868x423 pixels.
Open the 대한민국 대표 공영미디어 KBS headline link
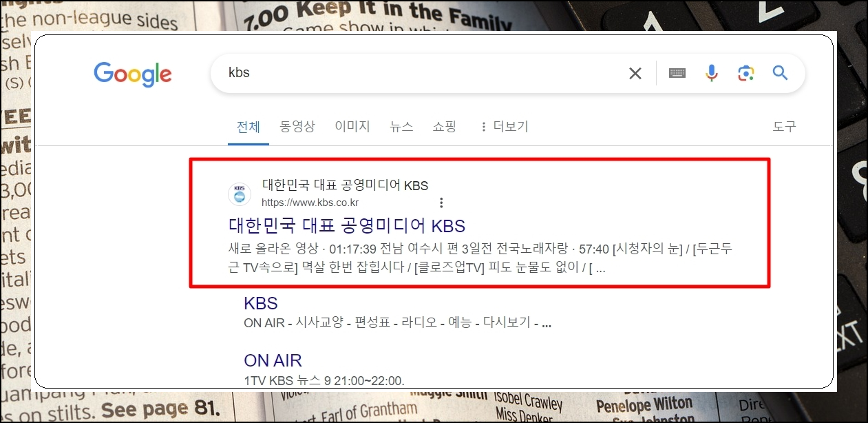click(x=347, y=225)
